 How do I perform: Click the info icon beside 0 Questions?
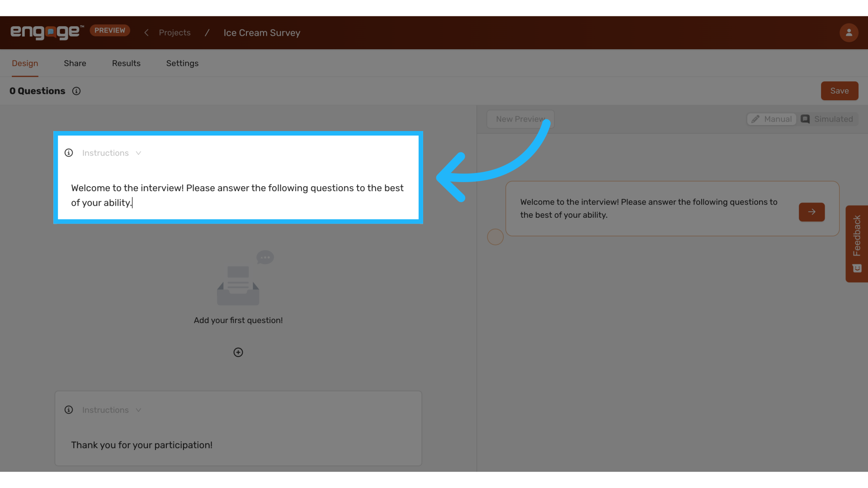pyautogui.click(x=76, y=91)
